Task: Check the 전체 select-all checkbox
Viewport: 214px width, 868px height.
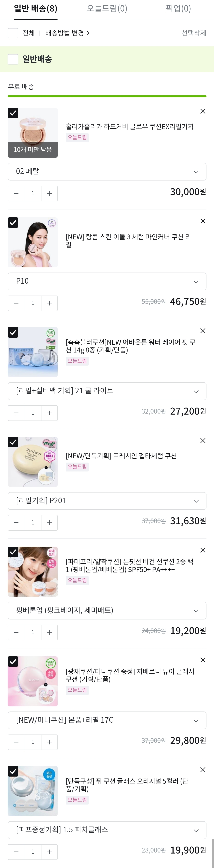Action: coord(13,33)
